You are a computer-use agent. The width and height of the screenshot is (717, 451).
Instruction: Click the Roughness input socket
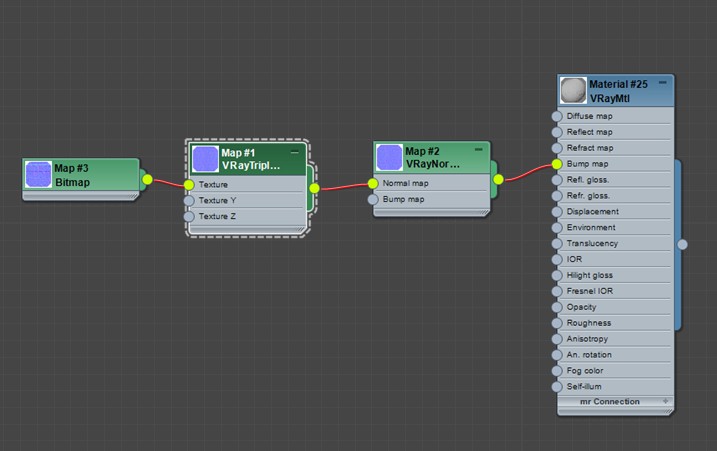[x=556, y=323]
